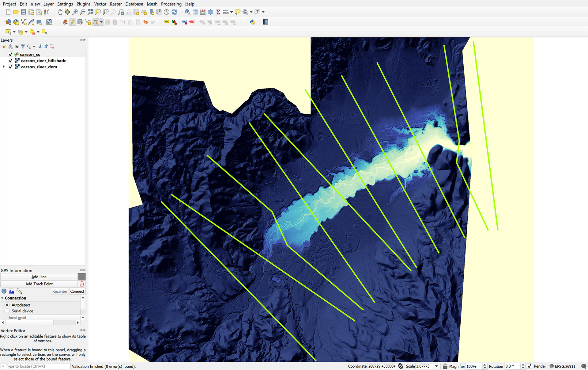This screenshot has width=588, height=370.
Task: Open the Processing Toolbox gear icon
Action: point(210,12)
